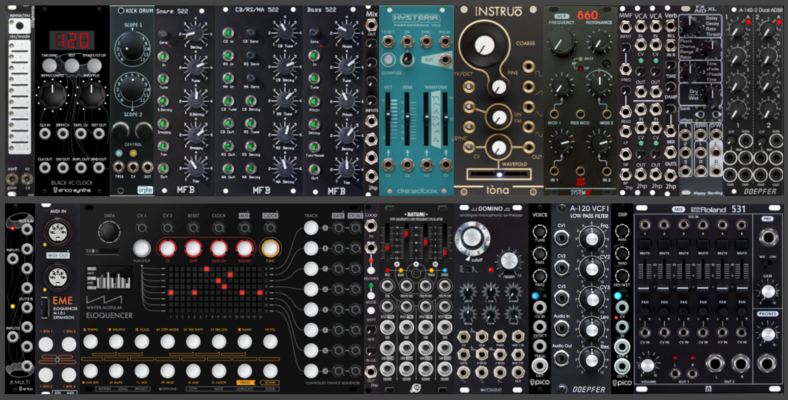788x400 pixels.
Task: Click the GAIN knob on Roland 531
Action: [x=768, y=291]
